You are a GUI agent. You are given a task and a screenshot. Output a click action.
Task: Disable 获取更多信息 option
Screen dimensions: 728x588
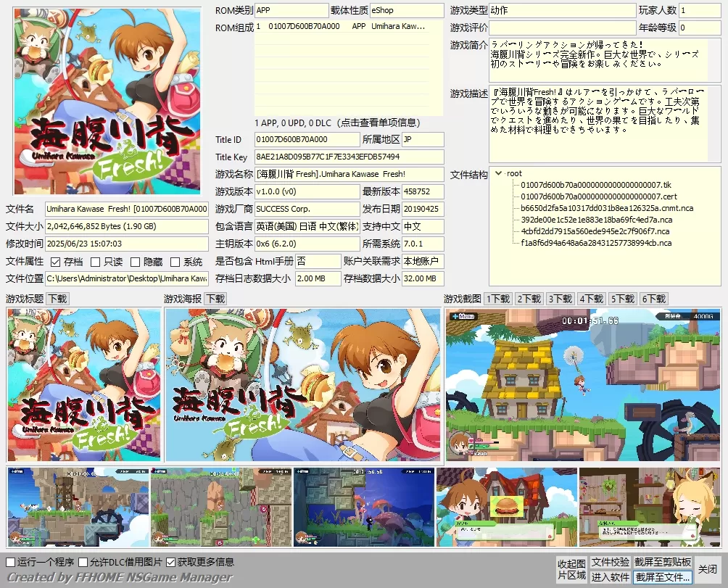click(x=170, y=561)
